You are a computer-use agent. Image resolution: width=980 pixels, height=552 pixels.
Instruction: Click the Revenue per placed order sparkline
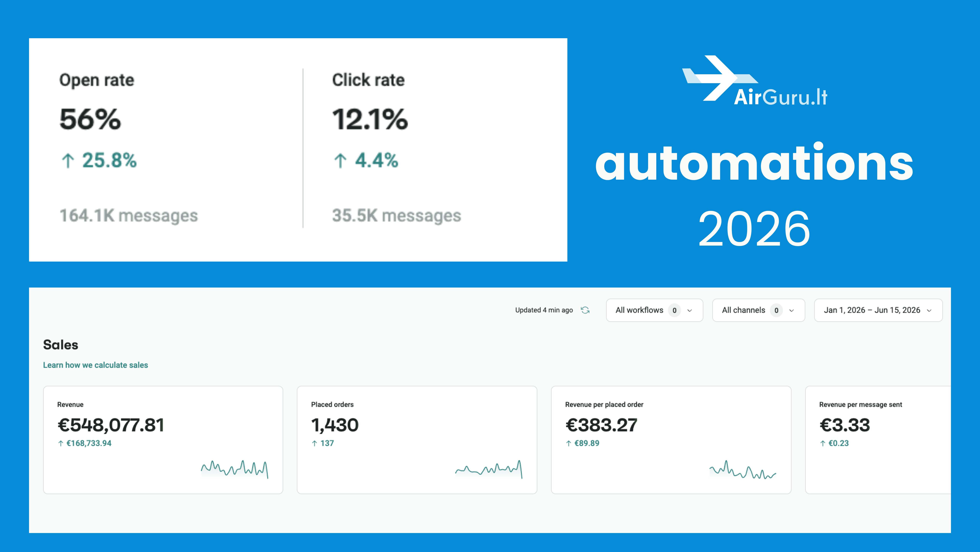(x=743, y=469)
